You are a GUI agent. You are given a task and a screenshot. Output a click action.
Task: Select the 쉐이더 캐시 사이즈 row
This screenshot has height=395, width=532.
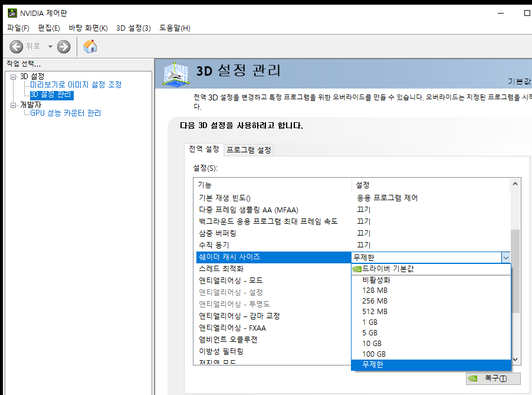pos(274,257)
